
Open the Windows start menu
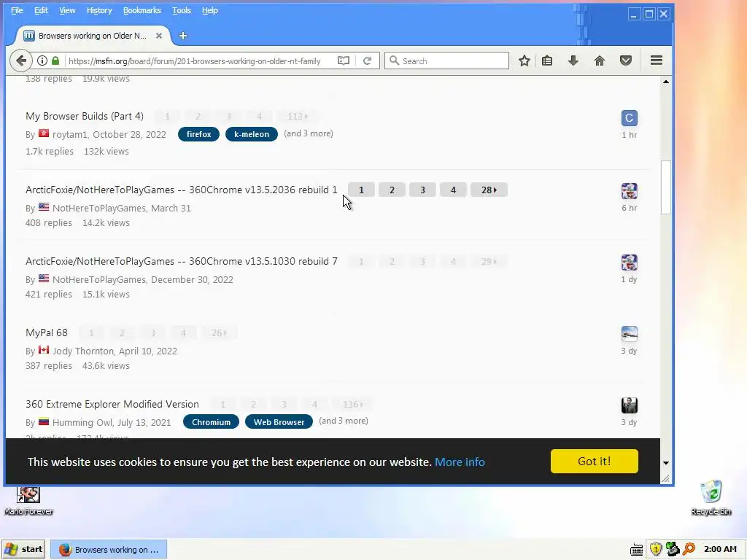click(x=23, y=549)
